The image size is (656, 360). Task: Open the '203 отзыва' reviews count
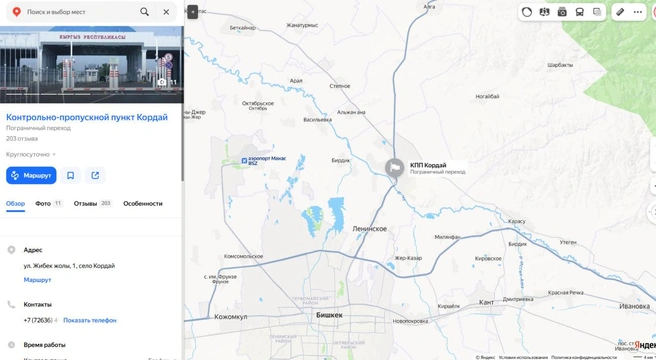pyautogui.click(x=22, y=139)
